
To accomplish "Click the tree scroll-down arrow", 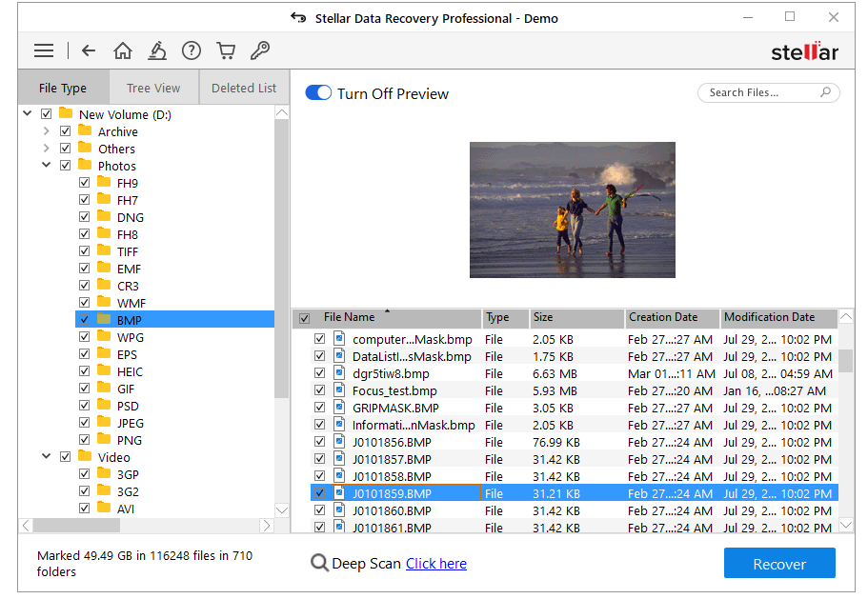I will [x=282, y=509].
